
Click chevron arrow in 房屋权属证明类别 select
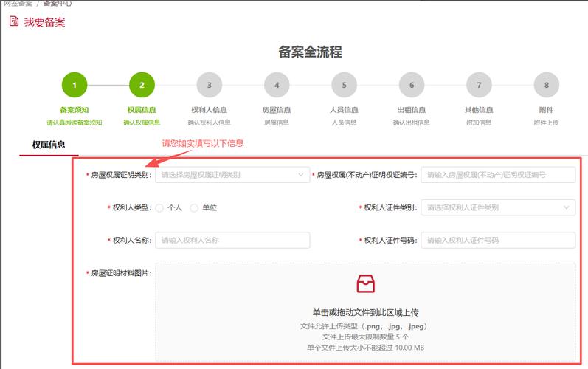301,175
